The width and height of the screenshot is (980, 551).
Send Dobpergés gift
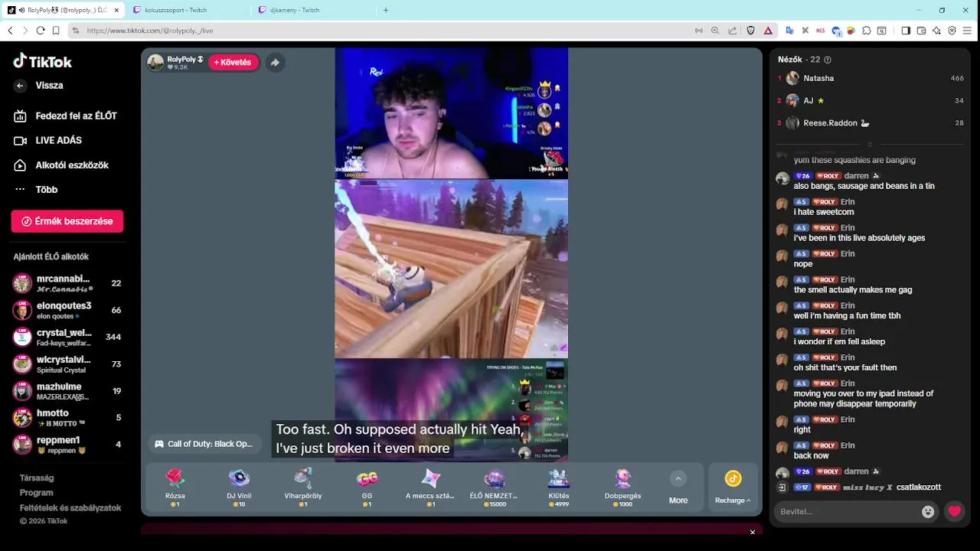(622, 487)
